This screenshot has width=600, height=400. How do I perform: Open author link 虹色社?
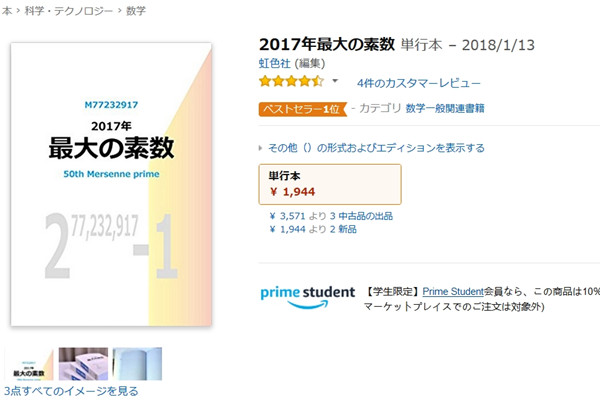[274, 63]
